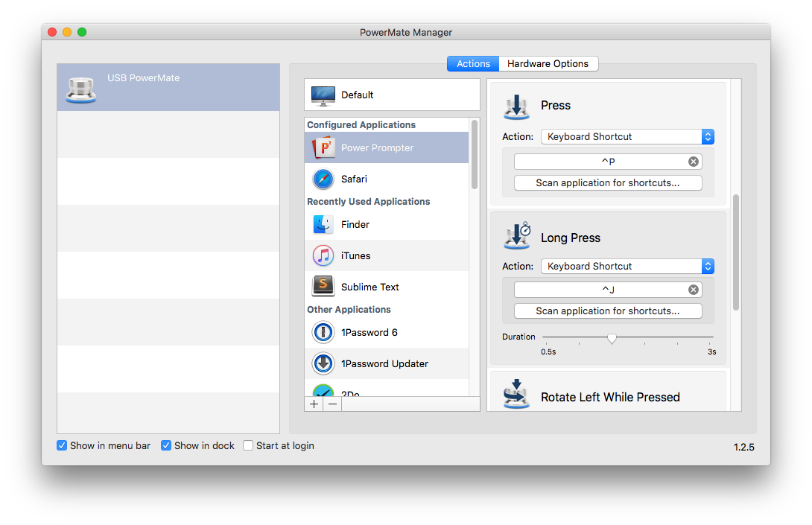Select the USB PowerMate label in the list
Image resolution: width=812 pixels, height=525 pixels.
pyautogui.click(x=144, y=77)
